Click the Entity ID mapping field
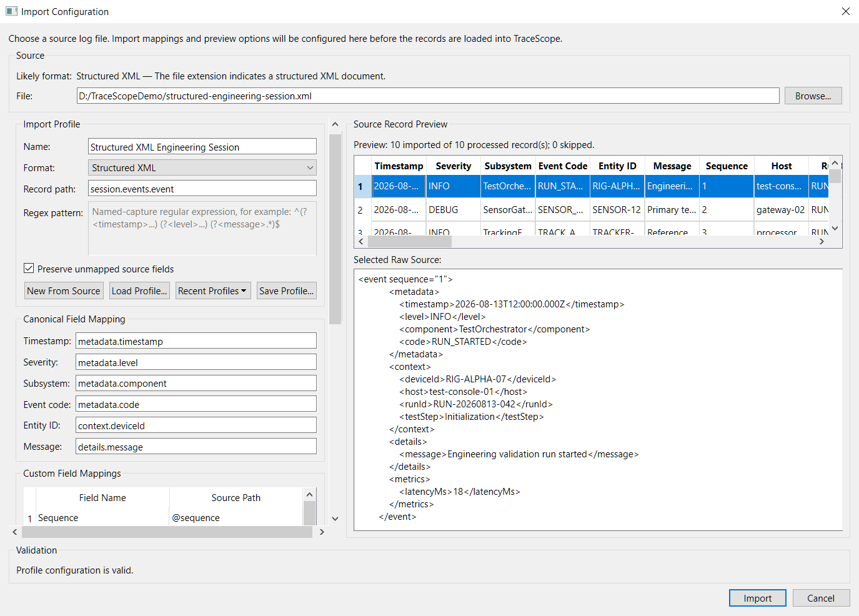Image resolution: width=859 pixels, height=616 pixels. pyautogui.click(x=196, y=425)
